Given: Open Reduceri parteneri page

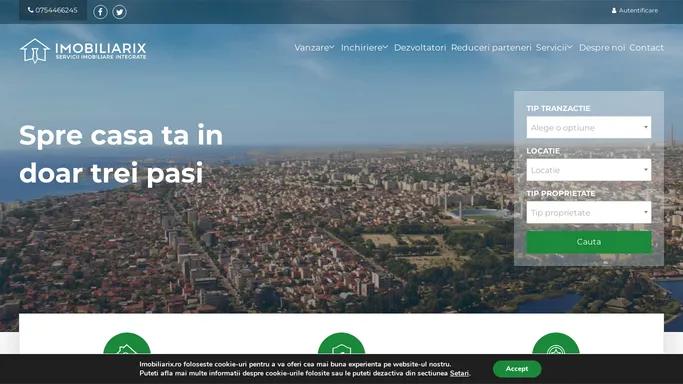Looking at the screenshot, I should click(x=491, y=47).
